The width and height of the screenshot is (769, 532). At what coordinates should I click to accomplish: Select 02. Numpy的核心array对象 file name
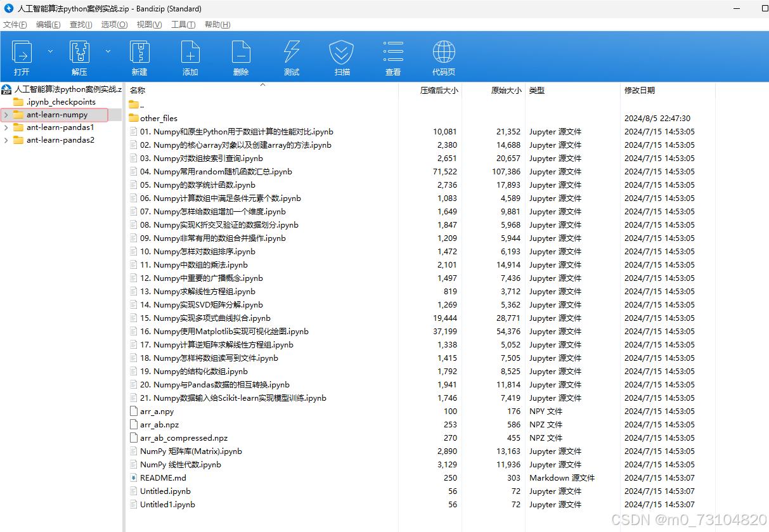click(236, 145)
